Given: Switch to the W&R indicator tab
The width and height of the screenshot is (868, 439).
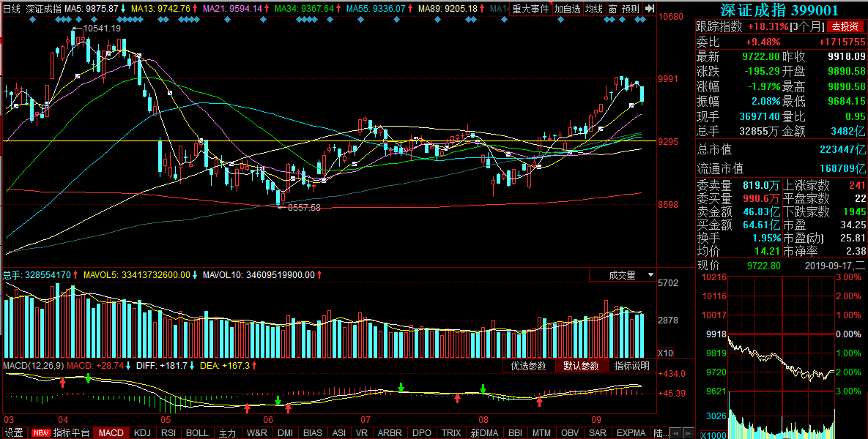Looking at the screenshot, I should click(x=257, y=433).
